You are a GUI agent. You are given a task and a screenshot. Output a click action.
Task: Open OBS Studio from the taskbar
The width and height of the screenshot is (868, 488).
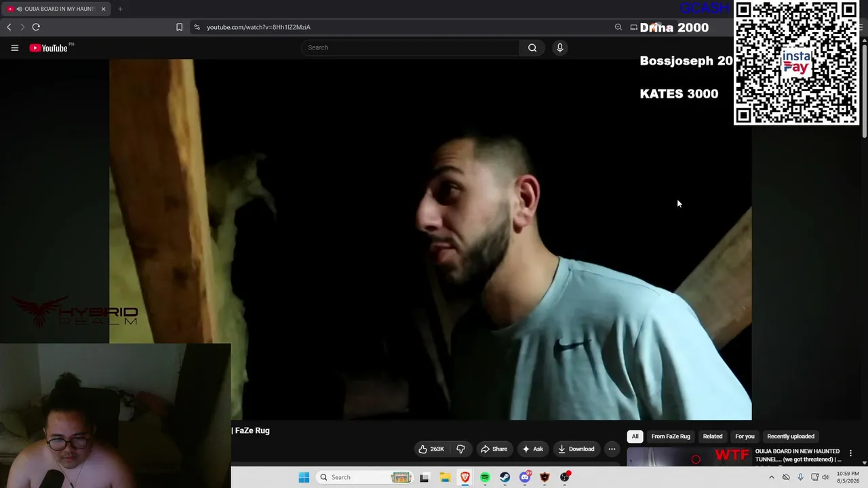[x=565, y=477]
